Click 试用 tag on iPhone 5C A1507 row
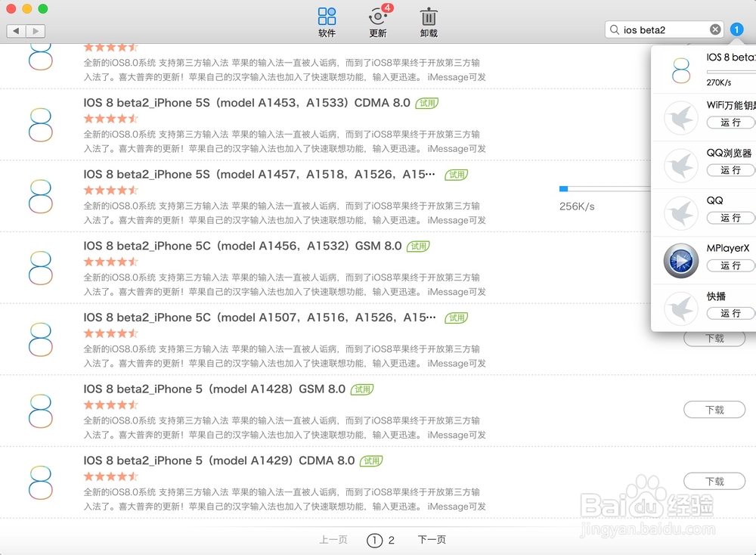Image resolution: width=756 pixels, height=555 pixels. pyautogui.click(x=456, y=318)
